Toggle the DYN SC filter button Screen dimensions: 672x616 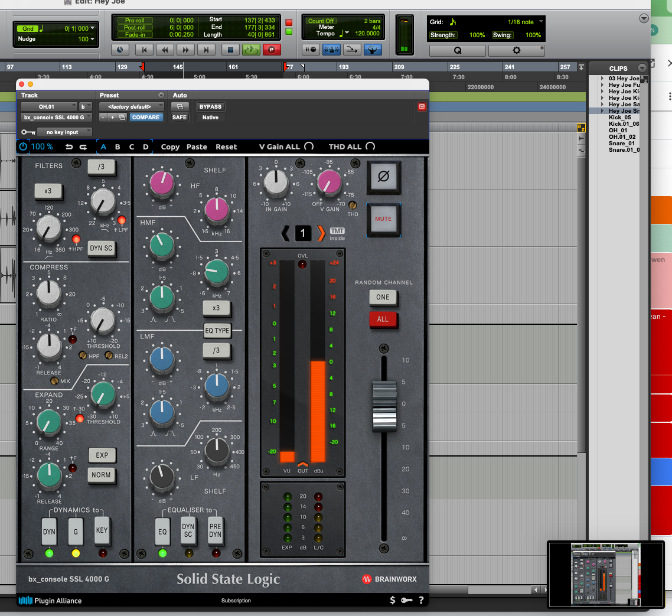click(101, 248)
